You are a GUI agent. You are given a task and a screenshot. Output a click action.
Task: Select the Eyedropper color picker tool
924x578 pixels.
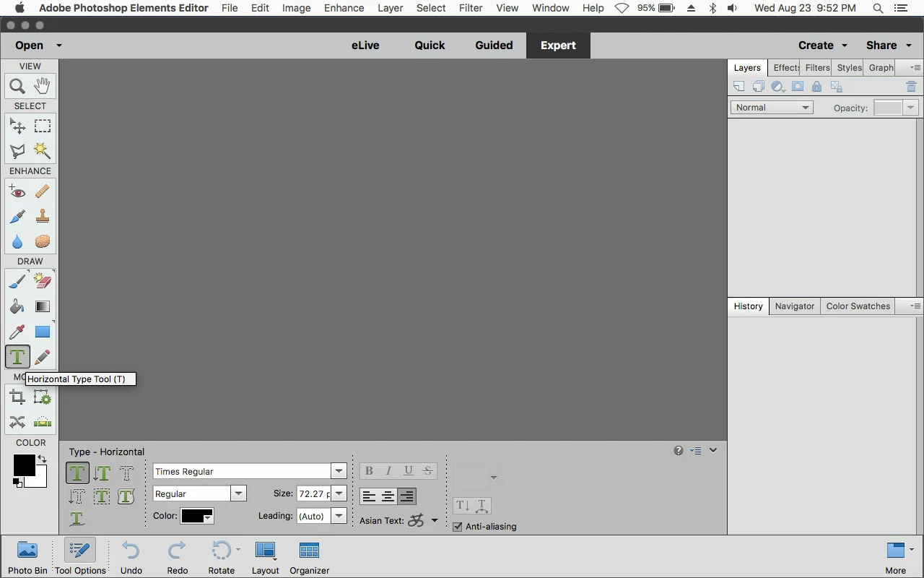[x=17, y=332]
